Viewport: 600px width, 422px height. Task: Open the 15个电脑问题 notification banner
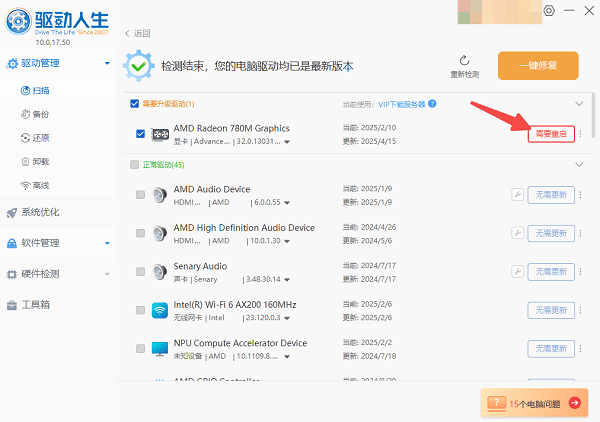(534, 403)
